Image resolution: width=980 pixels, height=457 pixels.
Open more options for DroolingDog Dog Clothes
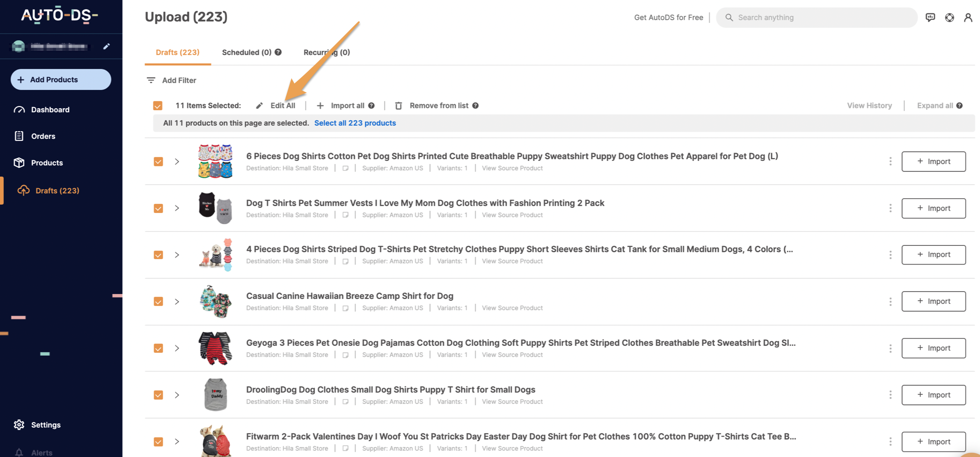(x=890, y=395)
